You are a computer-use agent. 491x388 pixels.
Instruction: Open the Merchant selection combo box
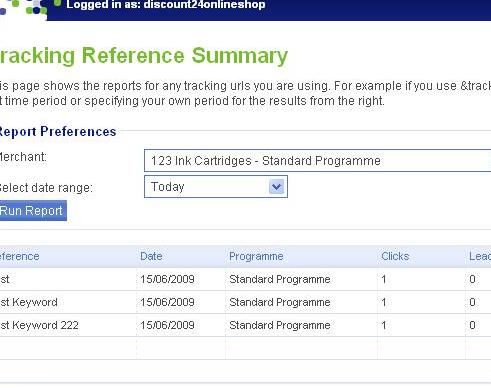tap(317, 161)
